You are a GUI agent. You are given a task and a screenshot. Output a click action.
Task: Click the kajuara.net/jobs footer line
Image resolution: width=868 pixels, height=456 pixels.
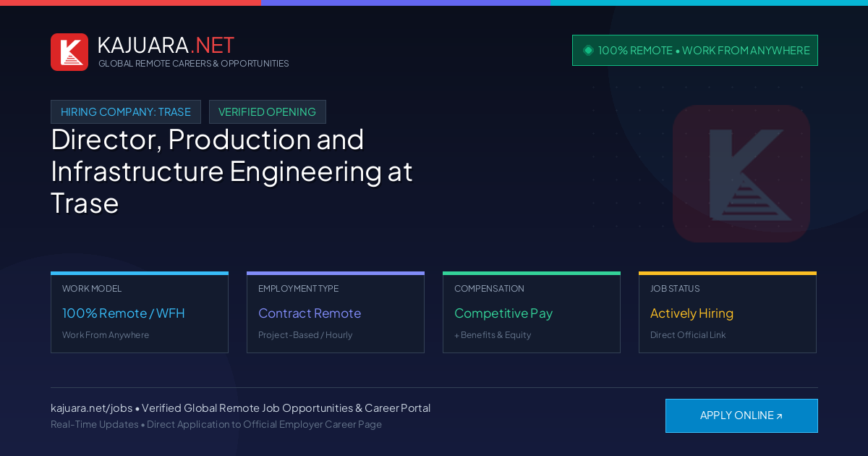click(x=240, y=408)
